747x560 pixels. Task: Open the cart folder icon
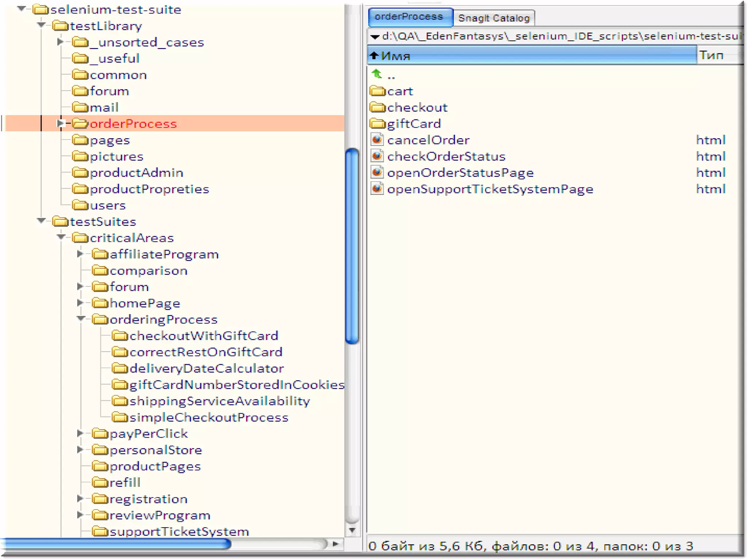click(x=377, y=91)
